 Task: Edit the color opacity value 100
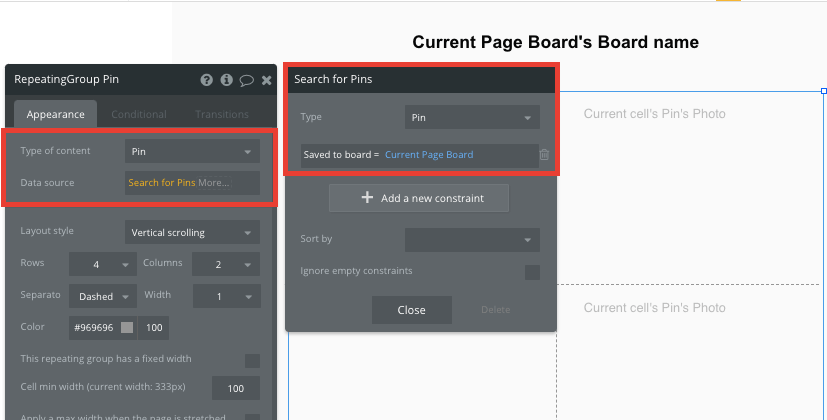[153, 328]
